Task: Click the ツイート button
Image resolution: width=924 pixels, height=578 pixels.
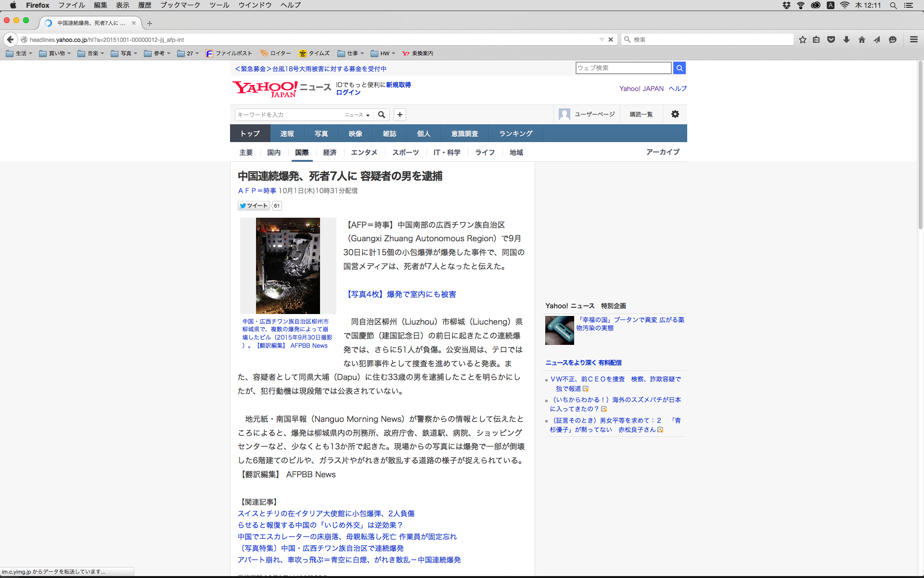Action: [x=254, y=206]
